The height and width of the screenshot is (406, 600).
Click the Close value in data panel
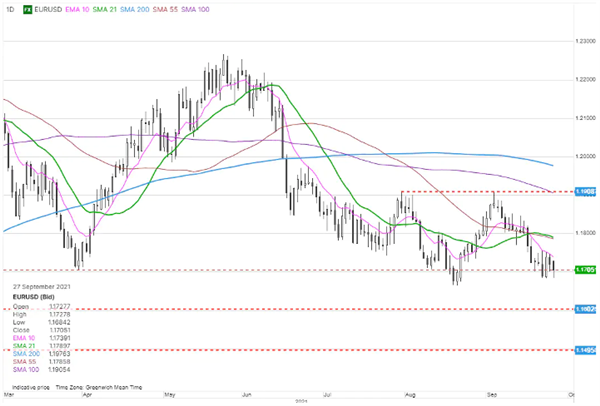point(60,330)
